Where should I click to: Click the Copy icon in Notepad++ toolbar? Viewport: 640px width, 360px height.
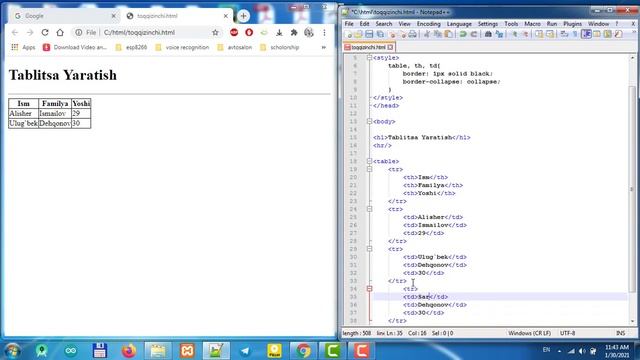(438, 34)
